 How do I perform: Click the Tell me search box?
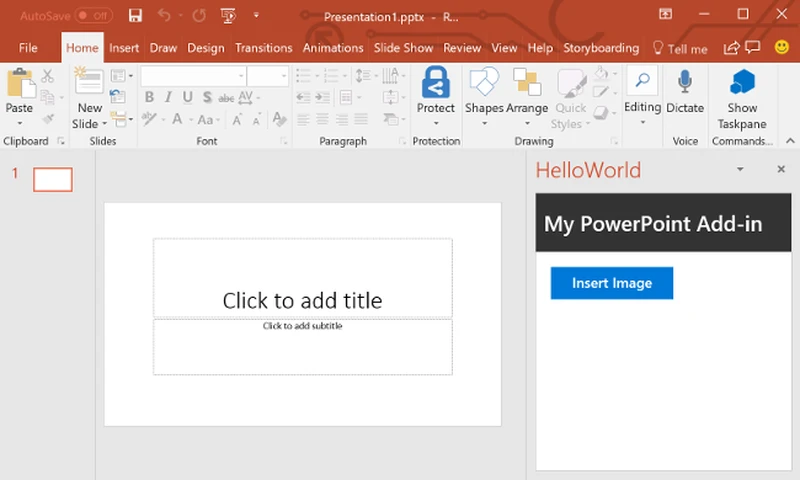pos(680,48)
